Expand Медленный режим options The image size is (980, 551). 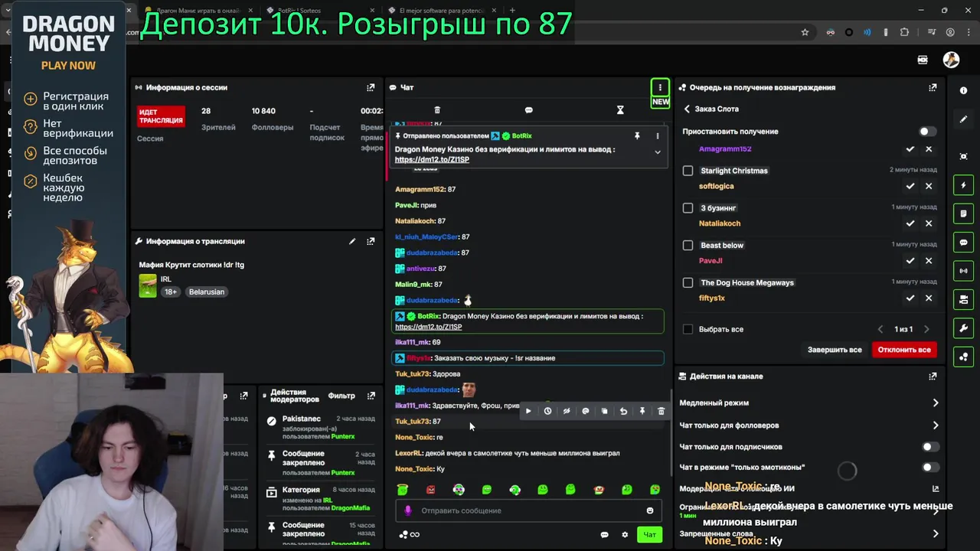(x=935, y=403)
